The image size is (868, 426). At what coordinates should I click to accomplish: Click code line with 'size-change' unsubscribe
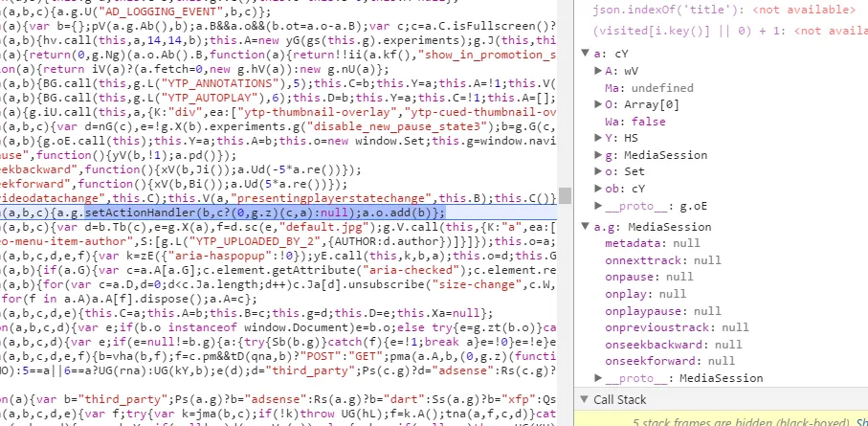tap(278, 284)
